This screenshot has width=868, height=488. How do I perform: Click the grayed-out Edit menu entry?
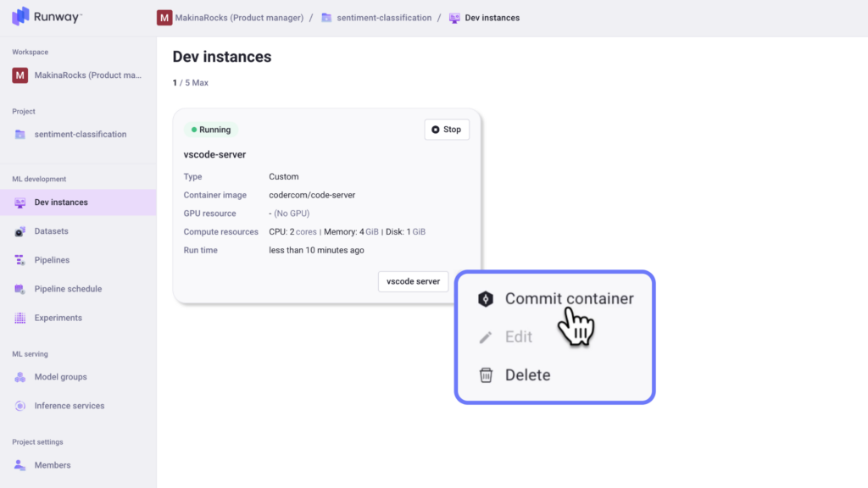(518, 336)
